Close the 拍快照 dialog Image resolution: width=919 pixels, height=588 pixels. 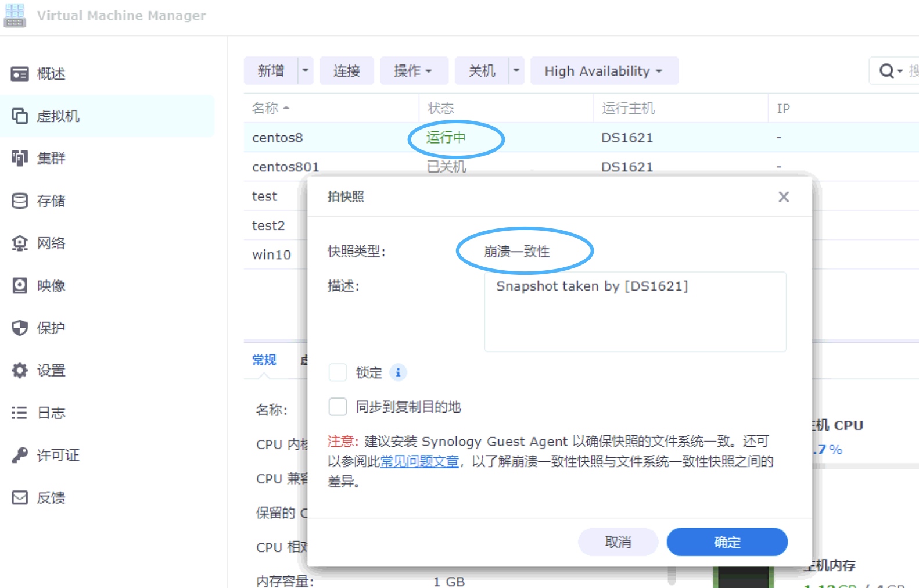pos(784,197)
